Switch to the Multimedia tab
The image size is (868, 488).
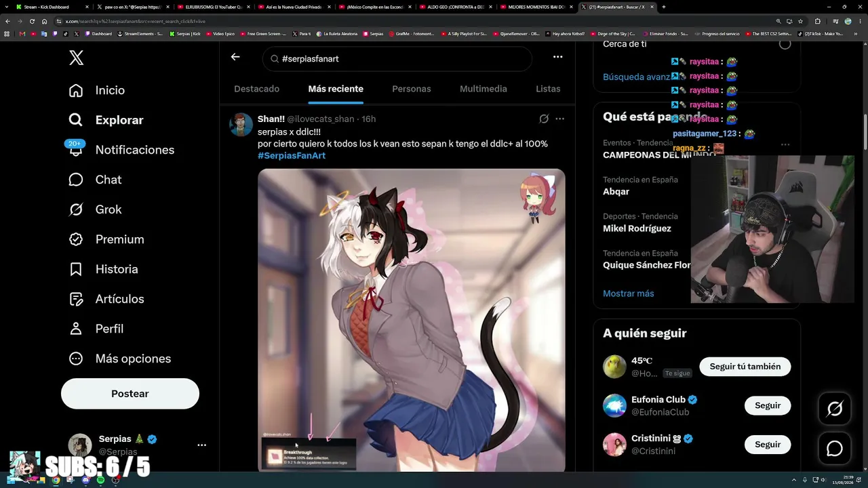(x=484, y=89)
